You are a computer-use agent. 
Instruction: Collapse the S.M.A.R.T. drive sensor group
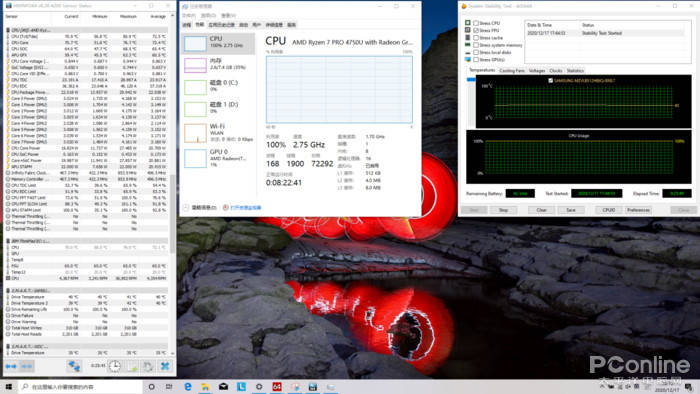tap(8, 290)
